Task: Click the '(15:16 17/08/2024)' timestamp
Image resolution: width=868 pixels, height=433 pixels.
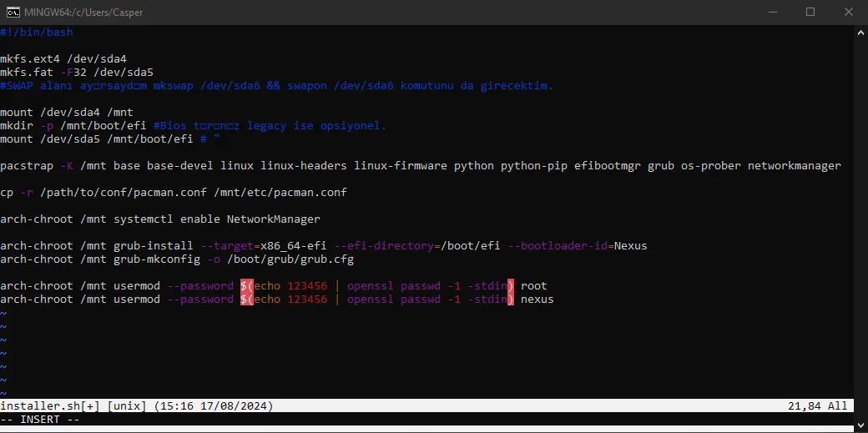Action: [214, 405]
